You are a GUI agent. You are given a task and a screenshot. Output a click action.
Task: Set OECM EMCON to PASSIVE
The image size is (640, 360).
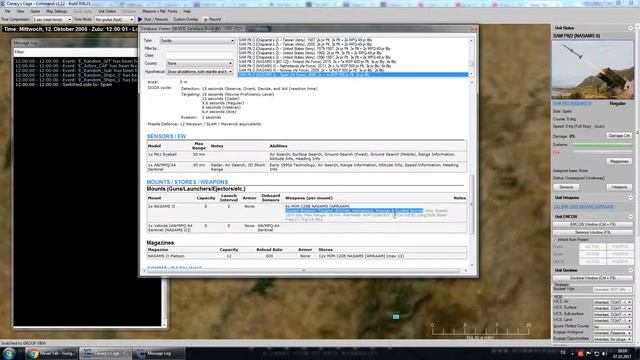click(620, 261)
